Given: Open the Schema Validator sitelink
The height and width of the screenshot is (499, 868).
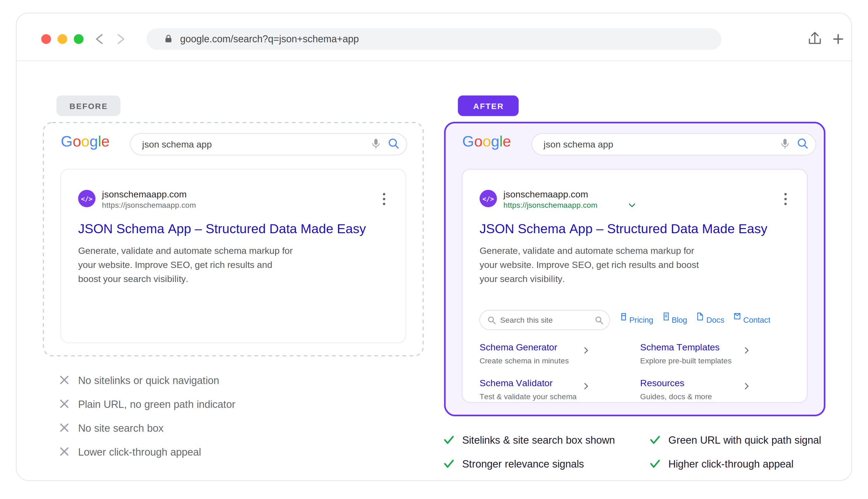Looking at the screenshot, I should tap(516, 383).
